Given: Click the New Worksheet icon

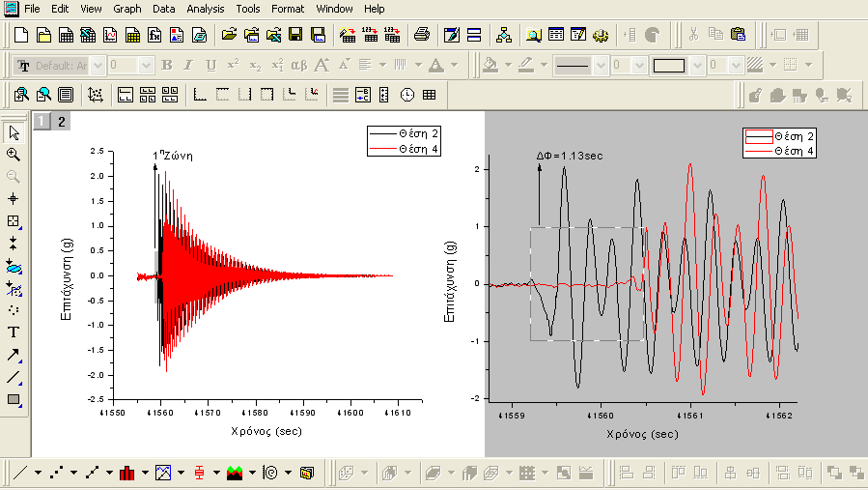Looking at the screenshot, I should click(66, 35).
